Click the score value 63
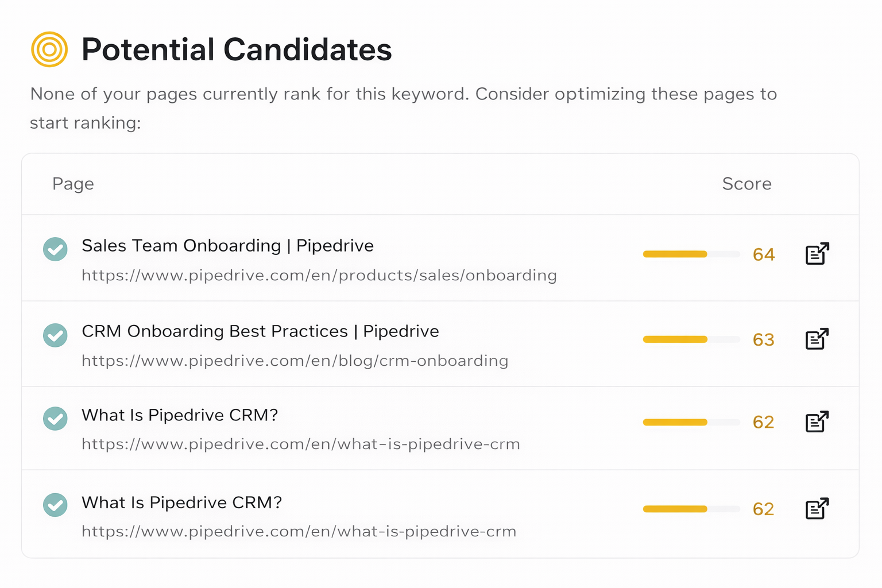The width and height of the screenshot is (882, 588). pos(764,340)
